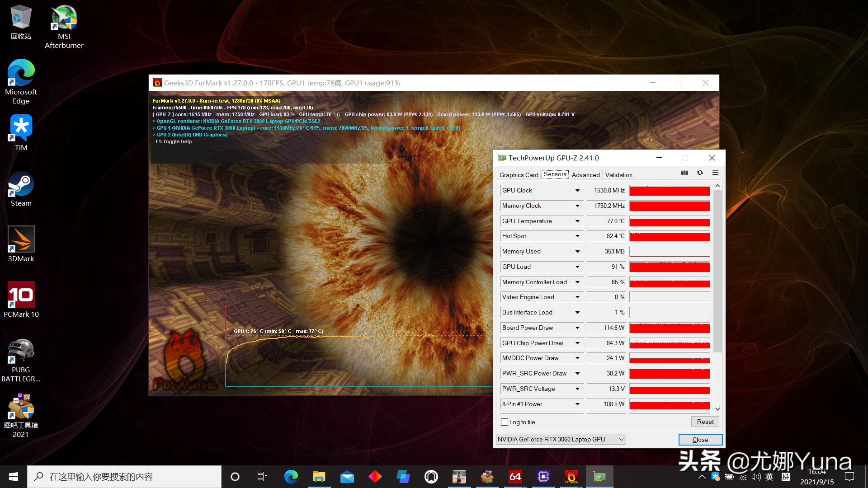Enable the Log to file checkbox
868x488 pixels.
[x=505, y=422]
